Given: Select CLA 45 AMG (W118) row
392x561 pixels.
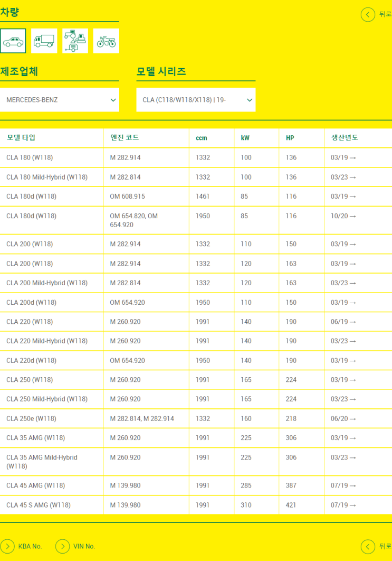Looking at the screenshot, I should pyautogui.click(x=196, y=485).
